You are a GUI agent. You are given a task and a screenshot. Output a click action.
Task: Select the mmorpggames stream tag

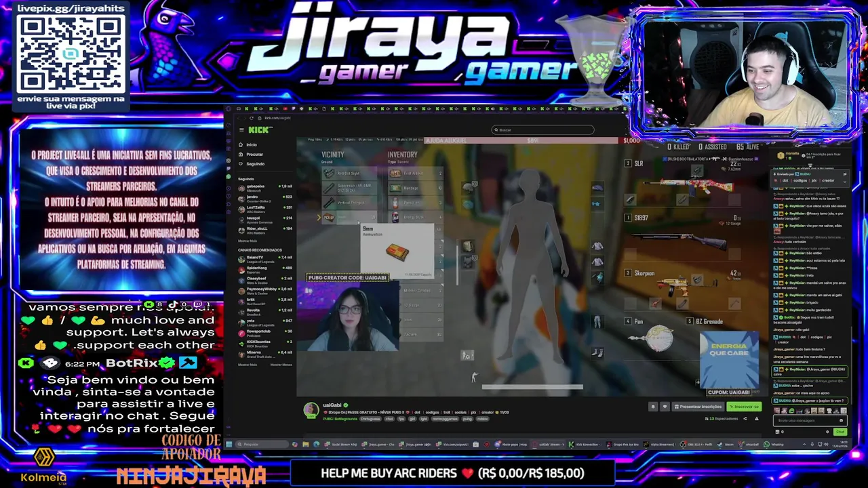[445, 419]
